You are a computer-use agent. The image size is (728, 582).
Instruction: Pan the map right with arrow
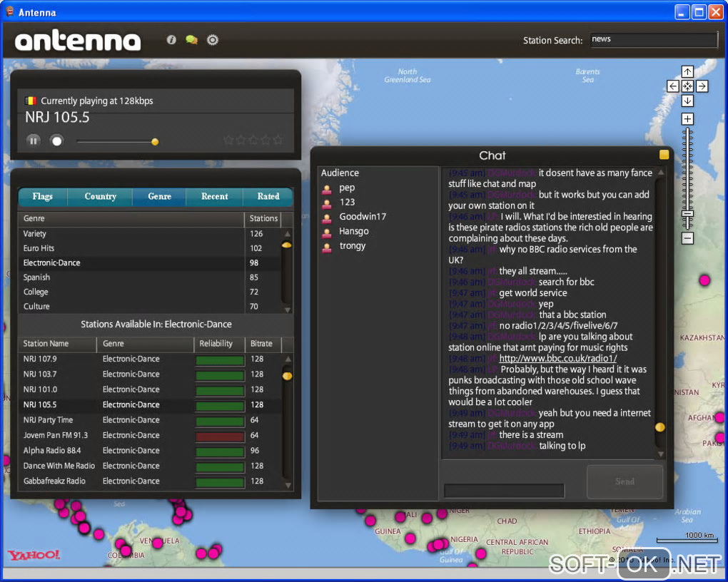(x=702, y=86)
